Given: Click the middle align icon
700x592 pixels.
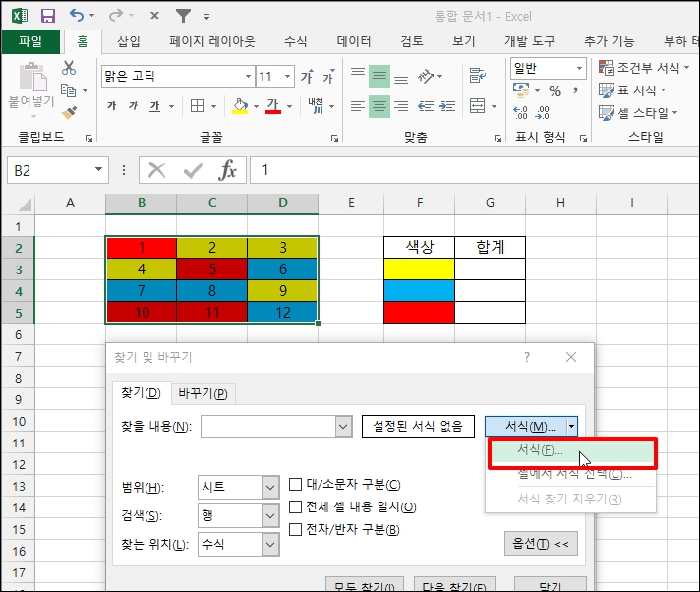Looking at the screenshot, I should point(379,77).
